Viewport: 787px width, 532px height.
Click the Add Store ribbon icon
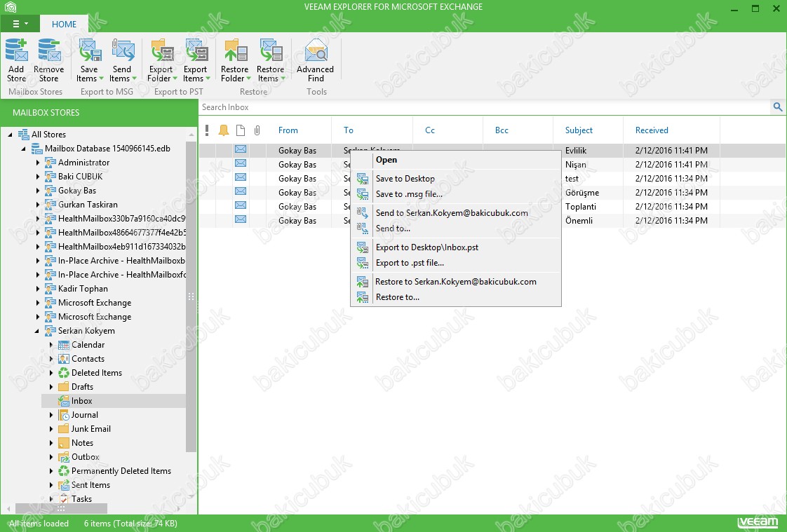(x=16, y=50)
